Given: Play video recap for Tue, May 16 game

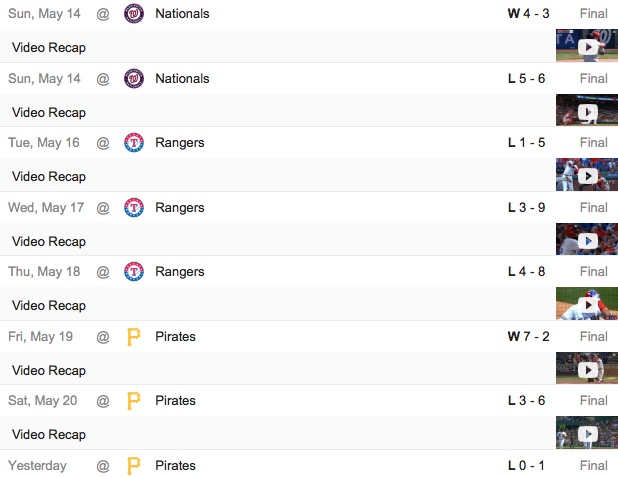Looking at the screenshot, I should (586, 175).
